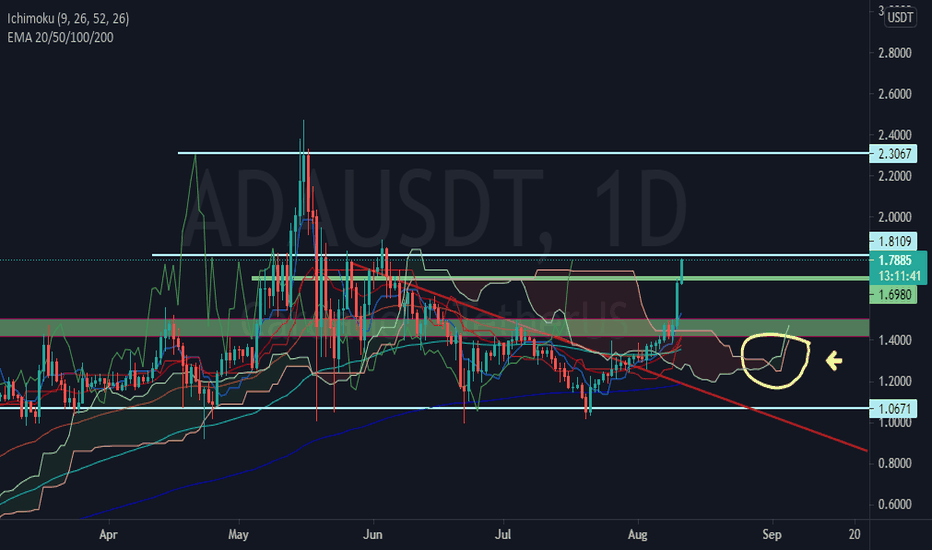Click the 1.6980 green price label

click(893, 294)
